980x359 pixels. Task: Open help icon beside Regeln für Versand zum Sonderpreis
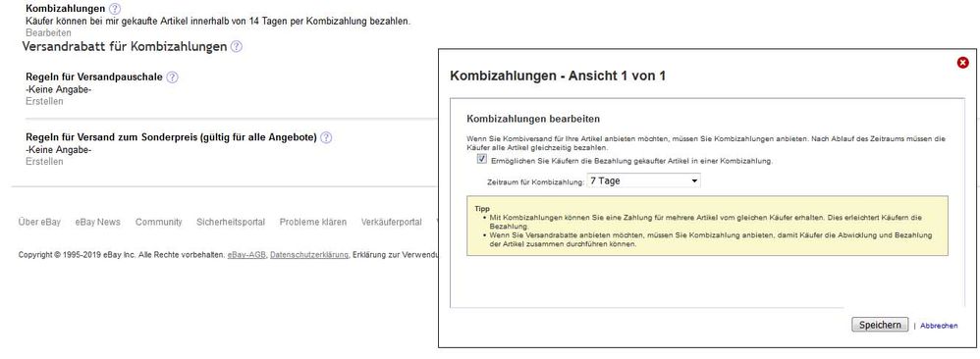326,137
